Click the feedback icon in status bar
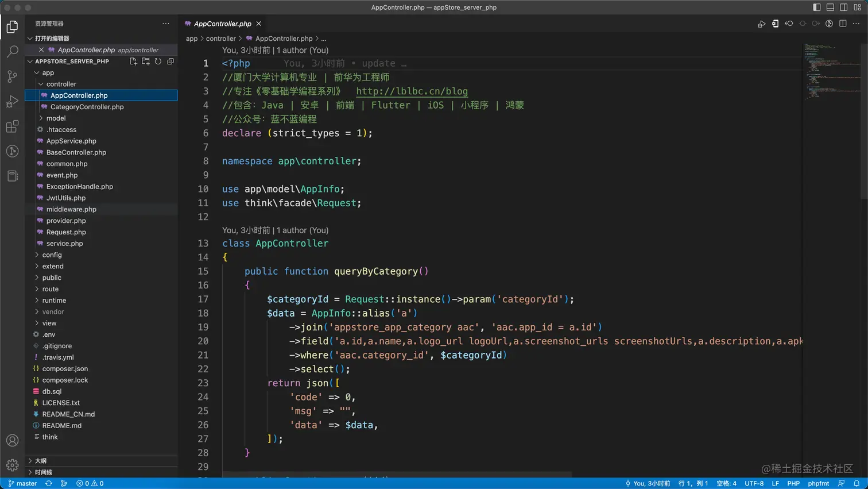 841,484
